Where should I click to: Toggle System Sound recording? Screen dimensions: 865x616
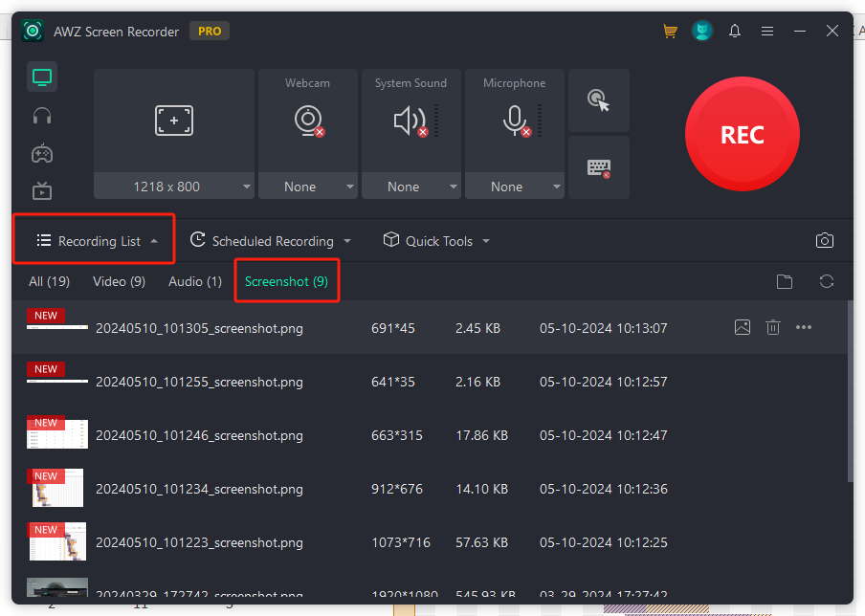[x=410, y=121]
